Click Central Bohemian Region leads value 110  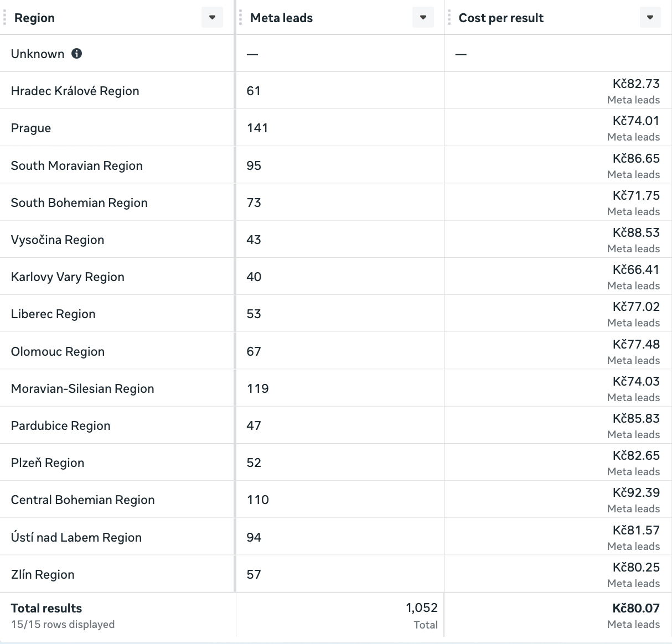[258, 500]
